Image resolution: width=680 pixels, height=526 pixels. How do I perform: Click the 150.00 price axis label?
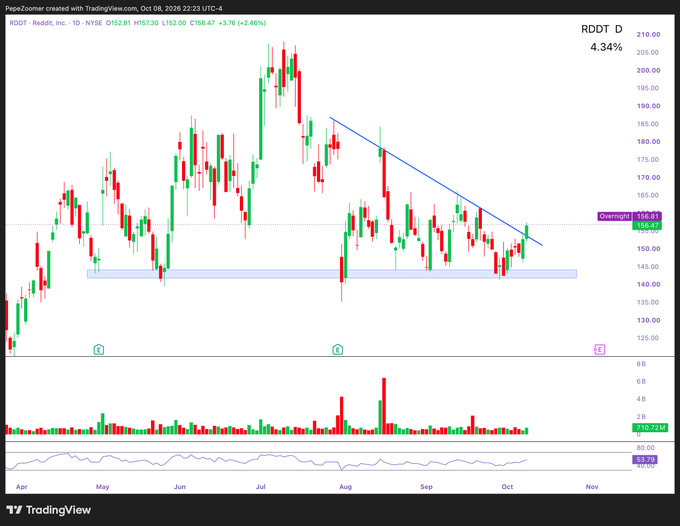click(x=648, y=248)
